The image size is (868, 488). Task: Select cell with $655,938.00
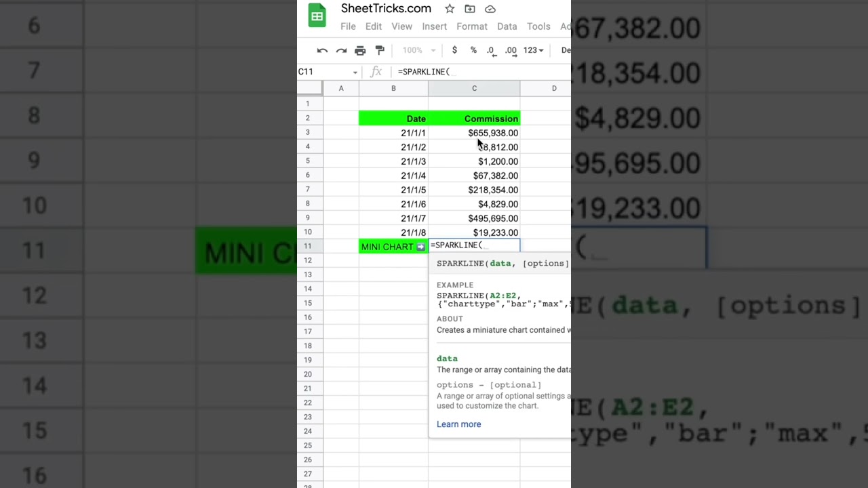point(474,133)
